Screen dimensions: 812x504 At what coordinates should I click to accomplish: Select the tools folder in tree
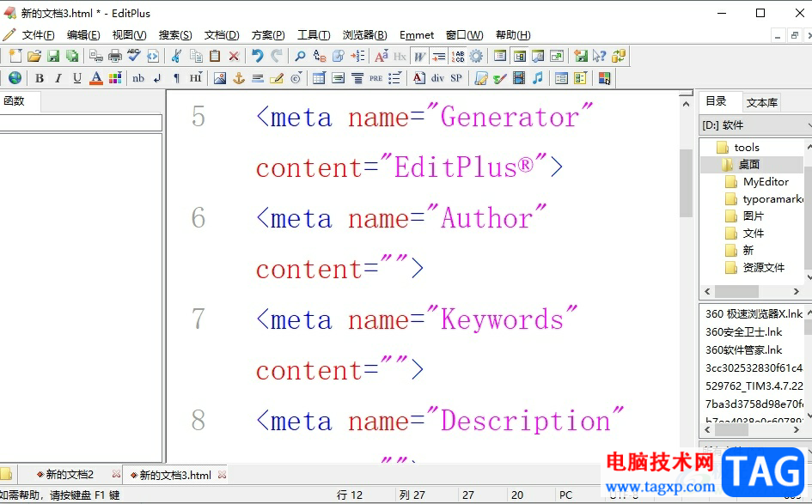point(746,148)
